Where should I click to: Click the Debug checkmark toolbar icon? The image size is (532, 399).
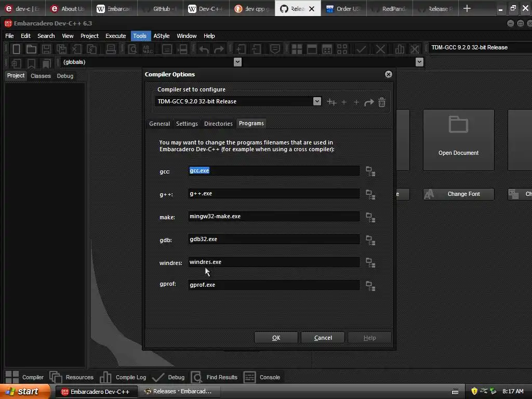click(x=361, y=49)
